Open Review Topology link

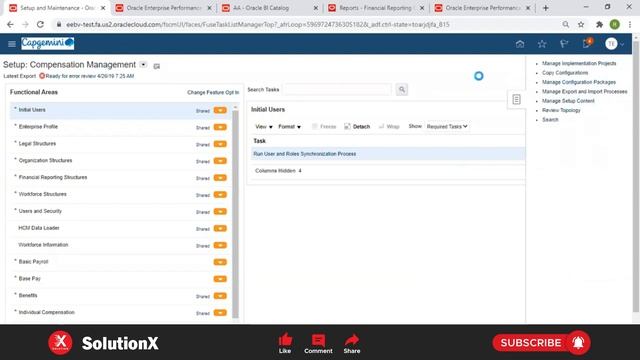coord(561,110)
